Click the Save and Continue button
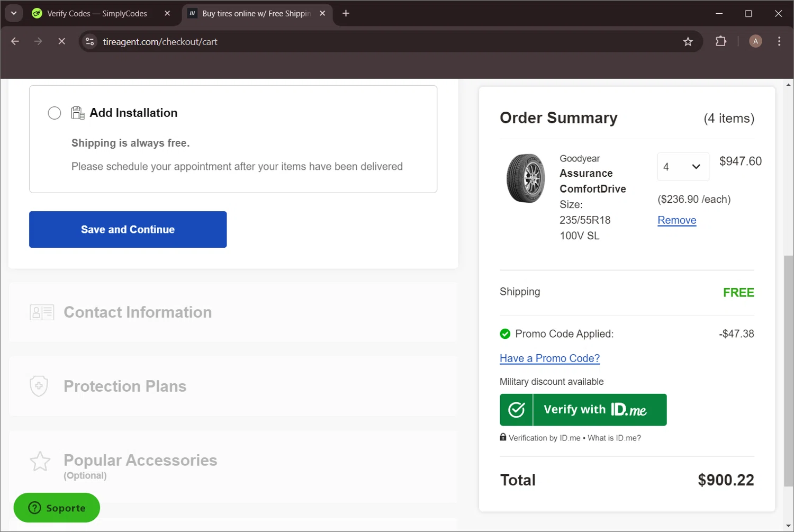 [128, 229]
